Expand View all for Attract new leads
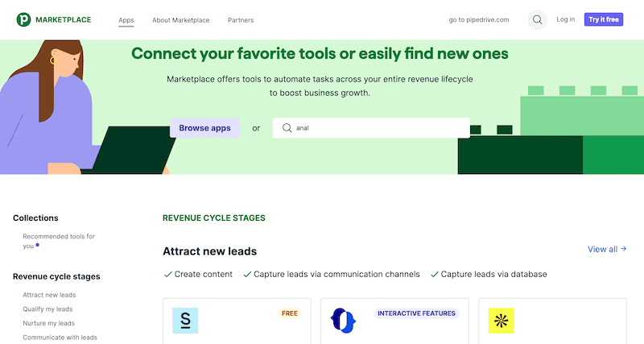 (x=606, y=249)
